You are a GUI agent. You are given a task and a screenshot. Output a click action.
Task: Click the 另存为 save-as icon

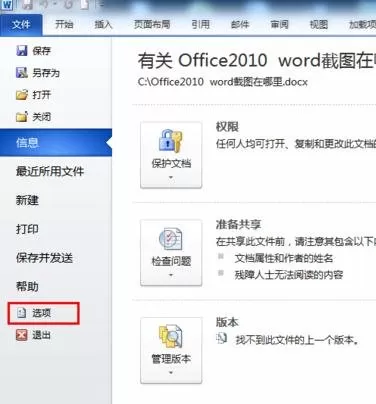22,73
